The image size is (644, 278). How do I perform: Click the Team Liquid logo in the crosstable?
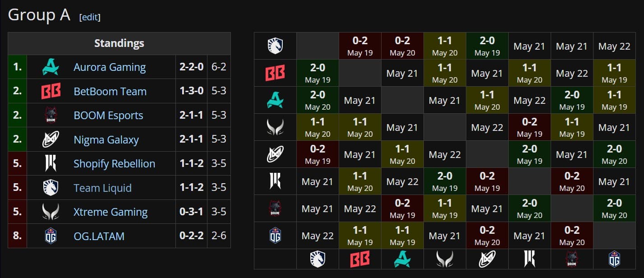(275, 46)
